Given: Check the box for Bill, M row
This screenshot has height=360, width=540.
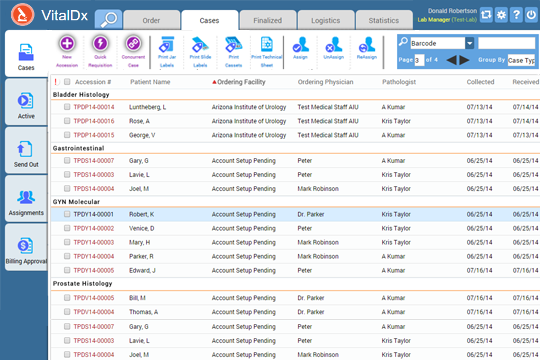Looking at the screenshot, I should [x=67, y=298].
